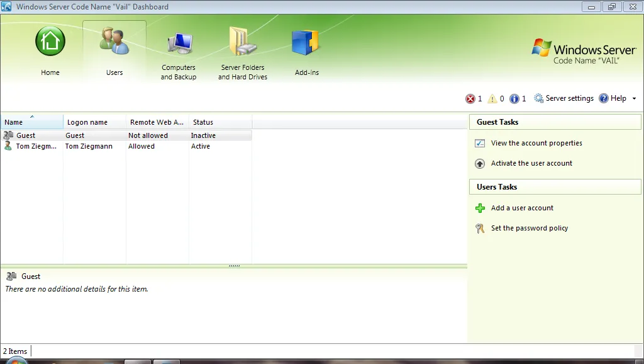Select the Tom Ziegm... name cell
Image resolution: width=644 pixels, height=364 pixels.
click(36, 146)
